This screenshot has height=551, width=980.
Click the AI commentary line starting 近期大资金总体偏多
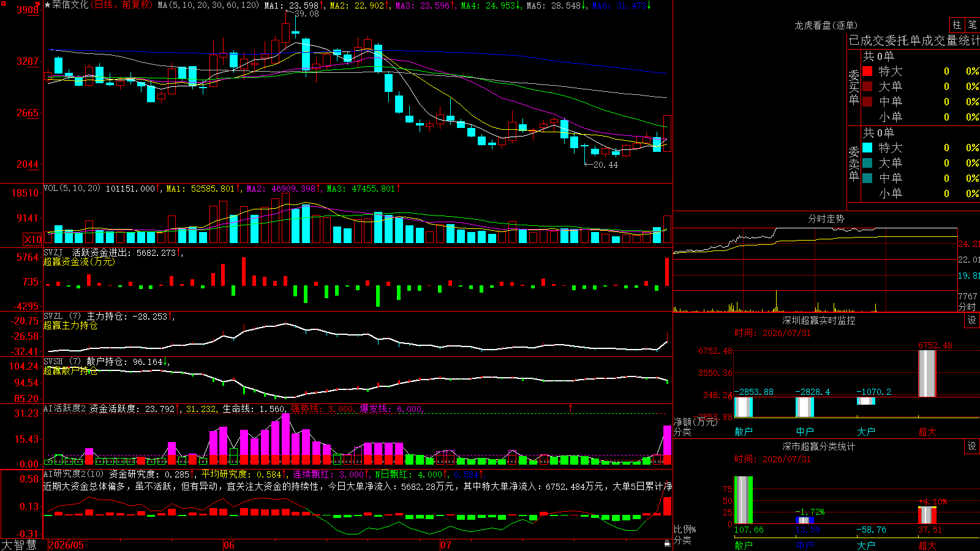(x=358, y=486)
